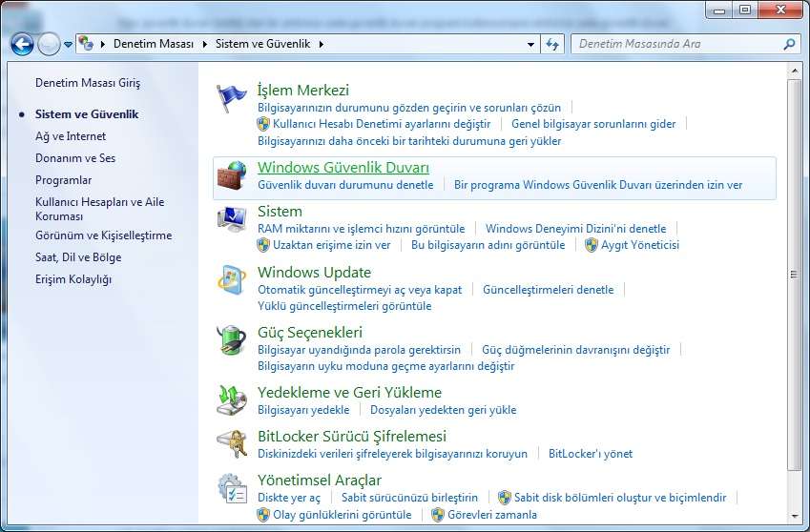Click BitLocker'ı yönet link

tap(591, 454)
